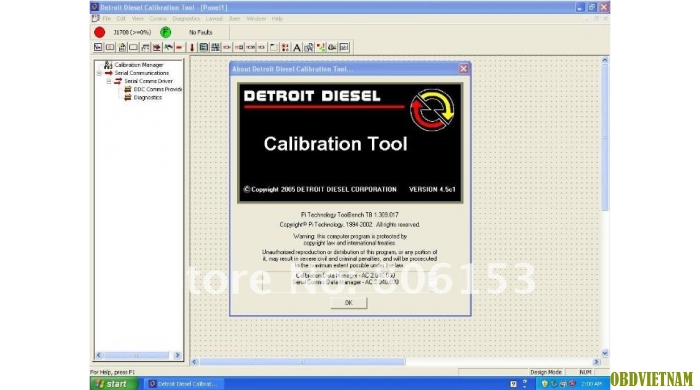This screenshot has width=700, height=390.
Task: Click the design area horizontal scrollbar thumb
Action: pos(302,362)
